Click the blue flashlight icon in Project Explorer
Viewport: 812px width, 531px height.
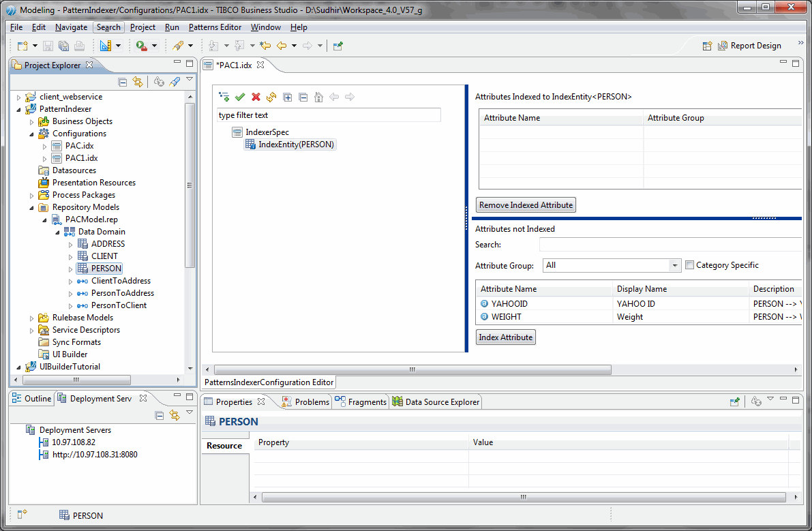pyautogui.click(x=175, y=82)
